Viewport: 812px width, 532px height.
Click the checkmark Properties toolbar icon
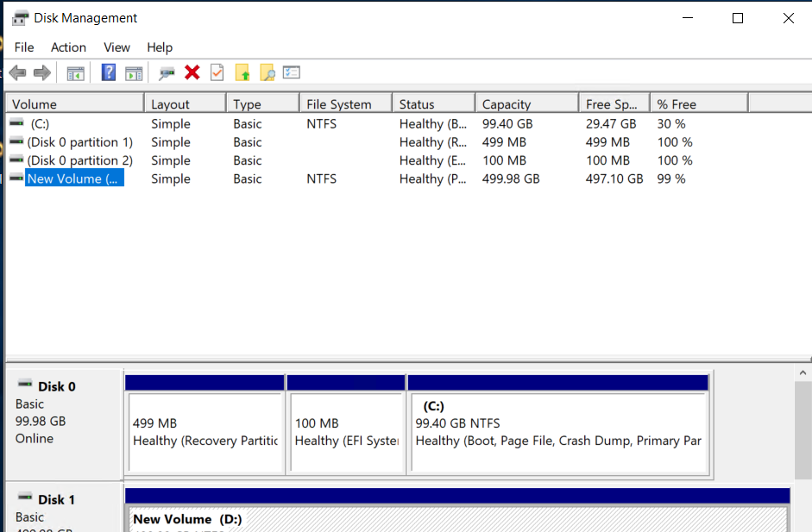pyautogui.click(x=217, y=72)
